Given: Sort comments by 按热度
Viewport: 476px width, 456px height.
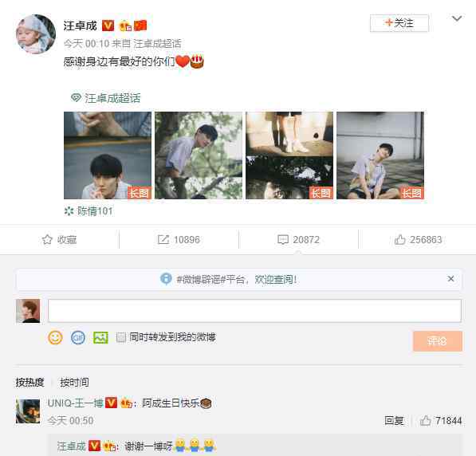Looking at the screenshot, I should tap(30, 382).
